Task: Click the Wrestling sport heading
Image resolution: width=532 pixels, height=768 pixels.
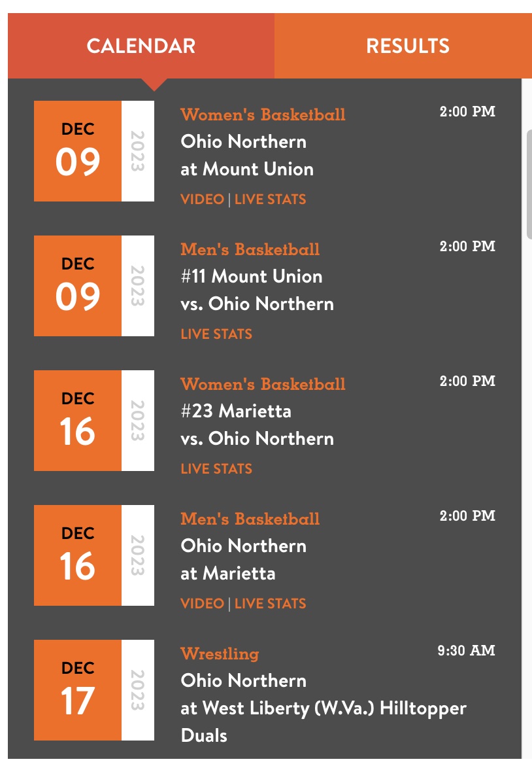Action: [x=220, y=654]
